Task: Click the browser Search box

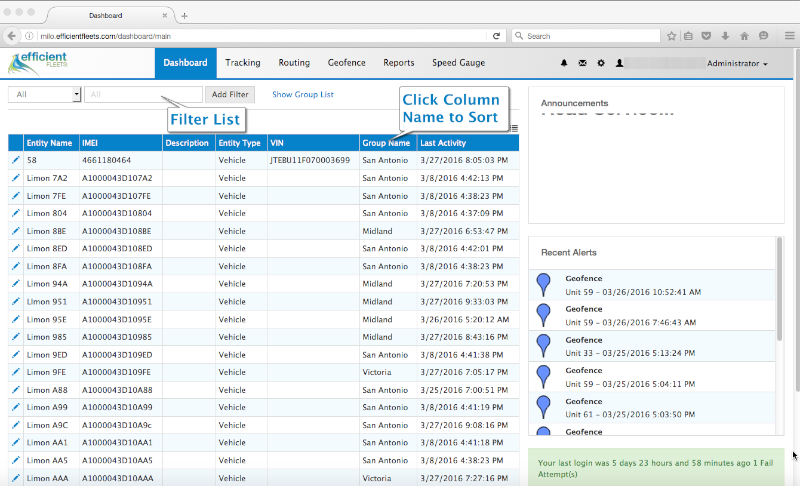Action: point(586,36)
